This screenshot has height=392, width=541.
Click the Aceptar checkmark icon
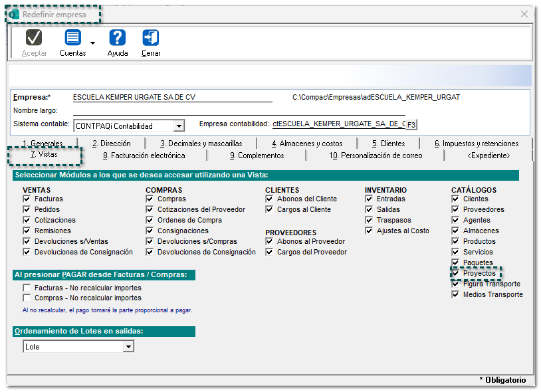[34, 38]
